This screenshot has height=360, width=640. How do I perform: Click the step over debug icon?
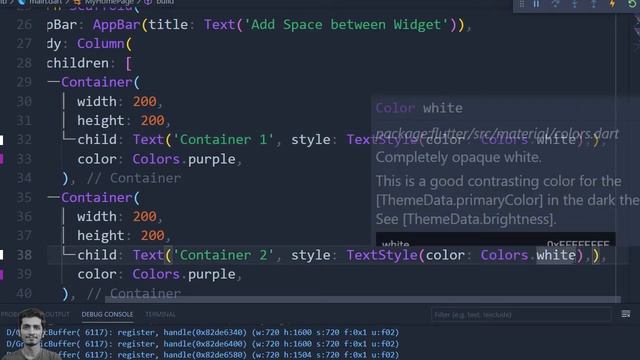(x=556, y=4)
